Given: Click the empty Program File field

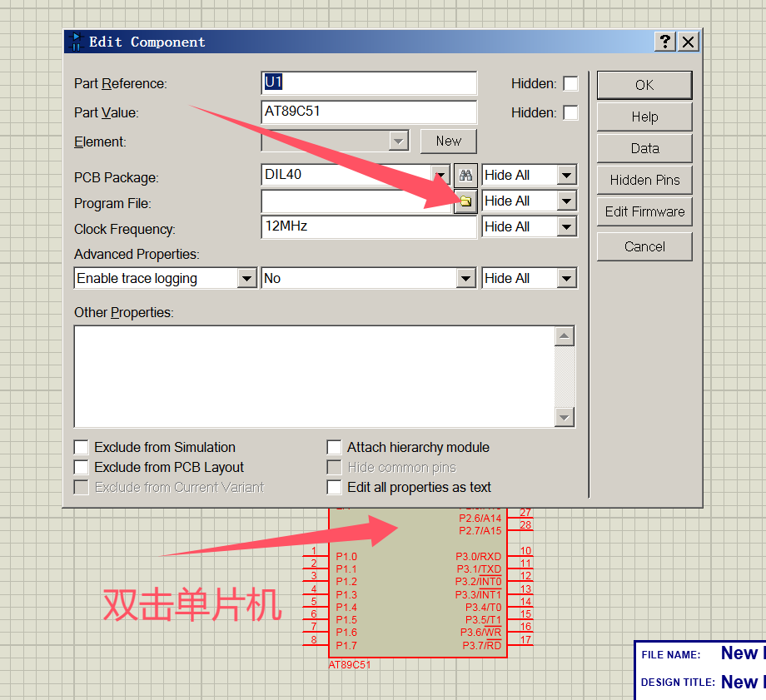Looking at the screenshot, I should click(356, 201).
